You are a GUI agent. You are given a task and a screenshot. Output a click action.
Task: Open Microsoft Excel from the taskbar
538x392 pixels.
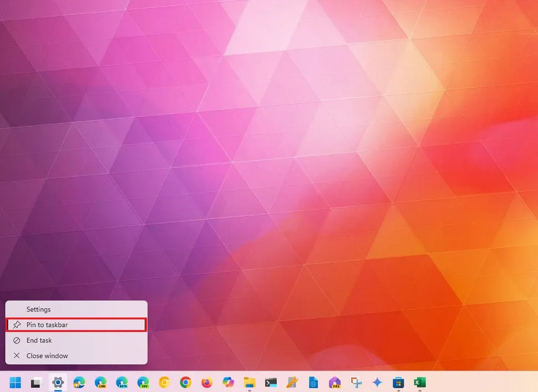tap(419, 383)
